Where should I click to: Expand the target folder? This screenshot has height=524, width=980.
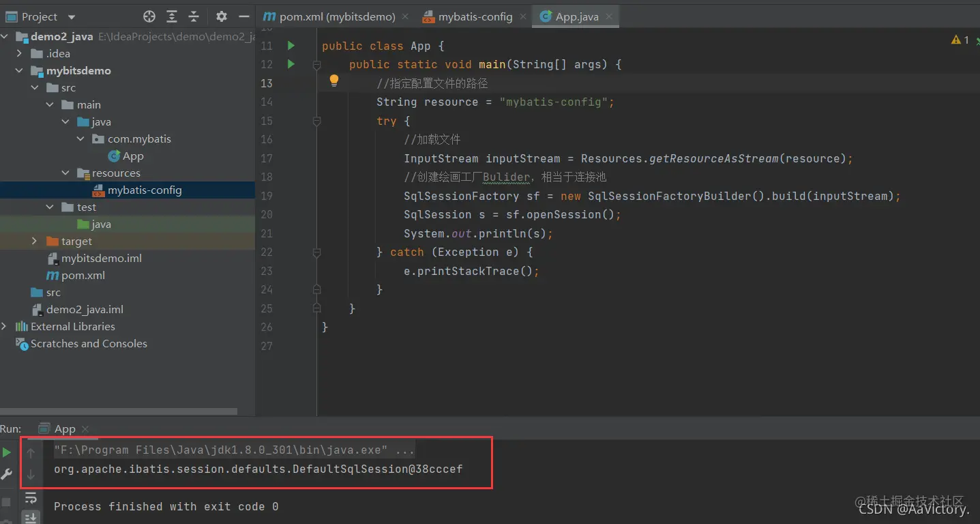(x=35, y=242)
